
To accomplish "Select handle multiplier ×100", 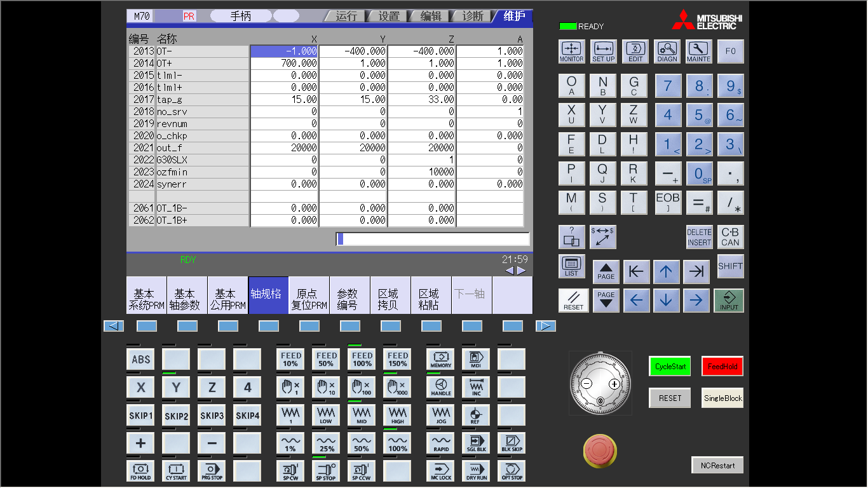I will [x=362, y=387].
